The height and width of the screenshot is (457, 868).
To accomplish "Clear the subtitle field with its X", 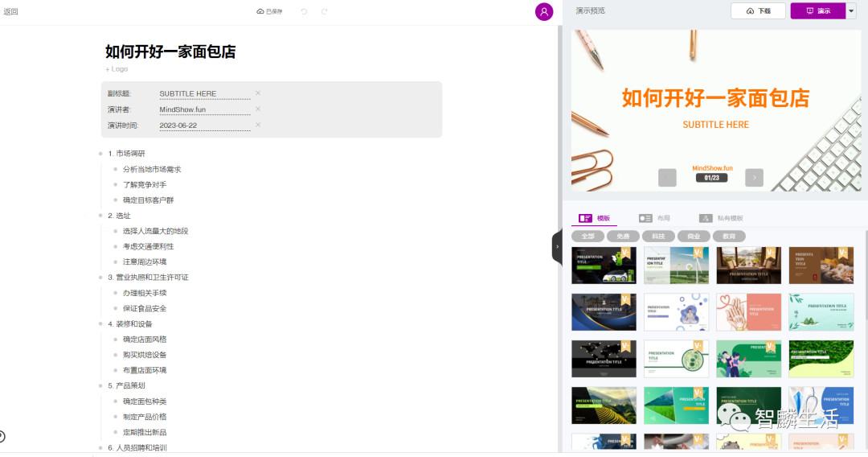I will [258, 93].
